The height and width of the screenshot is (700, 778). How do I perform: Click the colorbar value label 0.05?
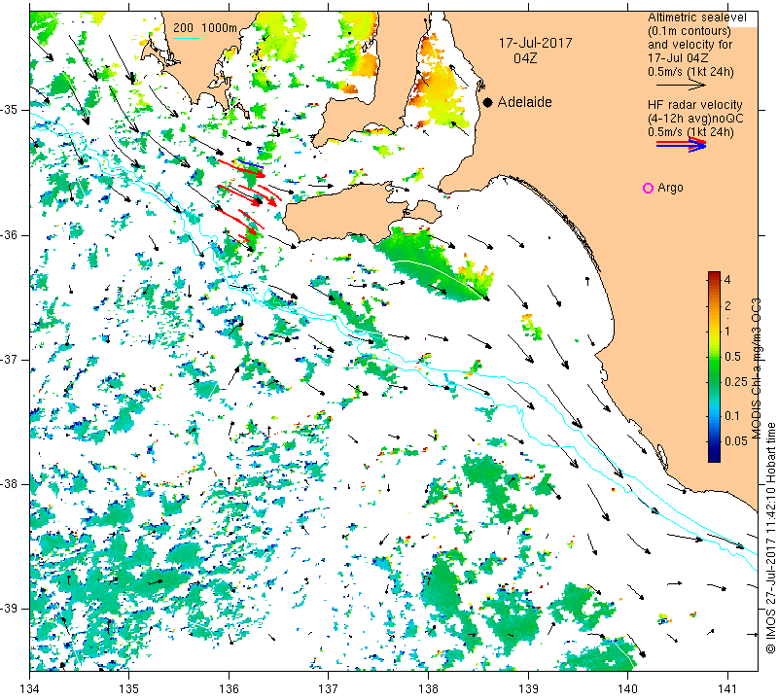click(735, 441)
